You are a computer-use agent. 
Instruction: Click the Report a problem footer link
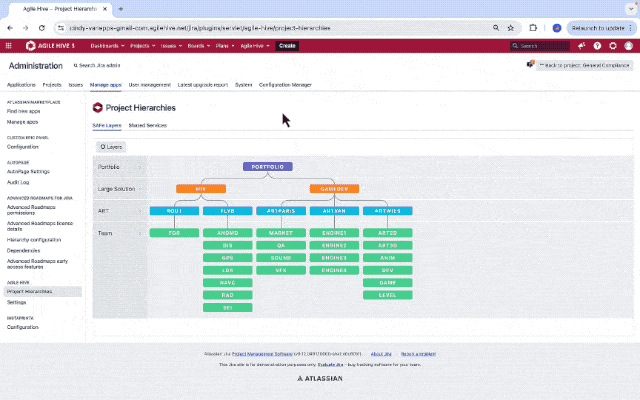tap(418, 354)
